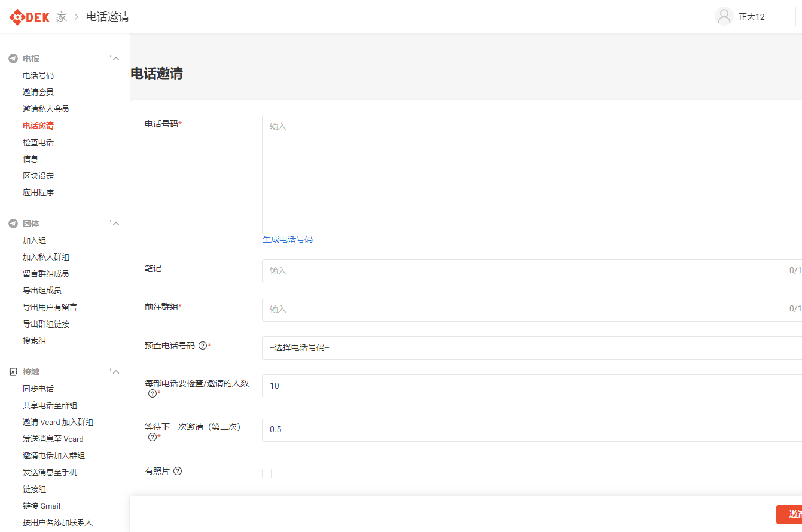Click help icon under 等待下一次邀请 label
Image resolution: width=802 pixels, height=532 pixels.
[153, 437]
